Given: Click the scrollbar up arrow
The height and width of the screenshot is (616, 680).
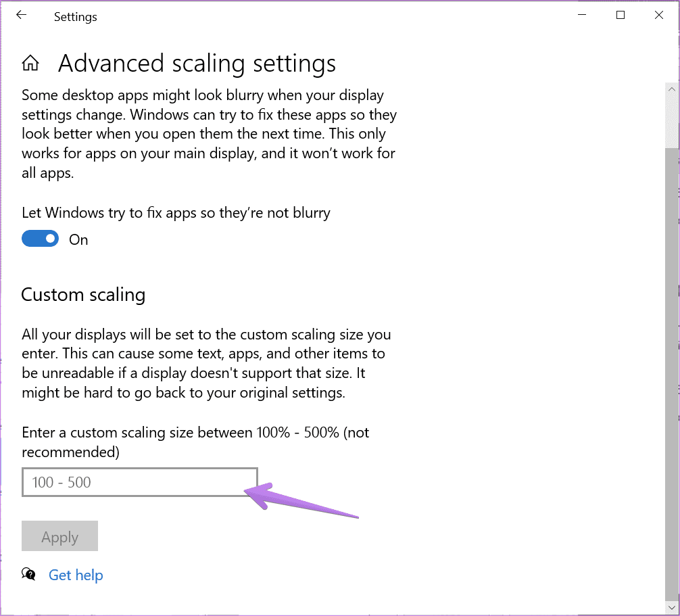Looking at the screenshot, I should pyautogui.click(x=672, y=89).
